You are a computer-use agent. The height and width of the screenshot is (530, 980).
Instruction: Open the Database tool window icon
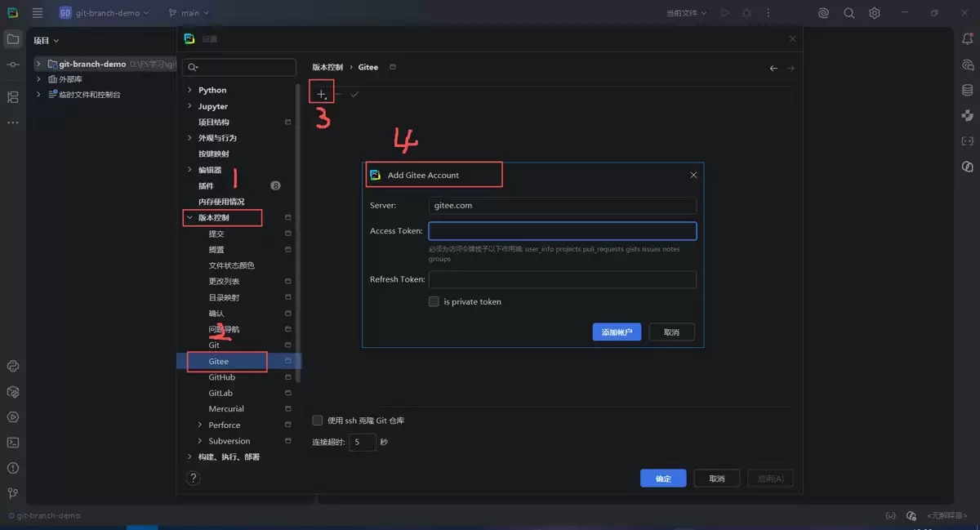(968, 90)
